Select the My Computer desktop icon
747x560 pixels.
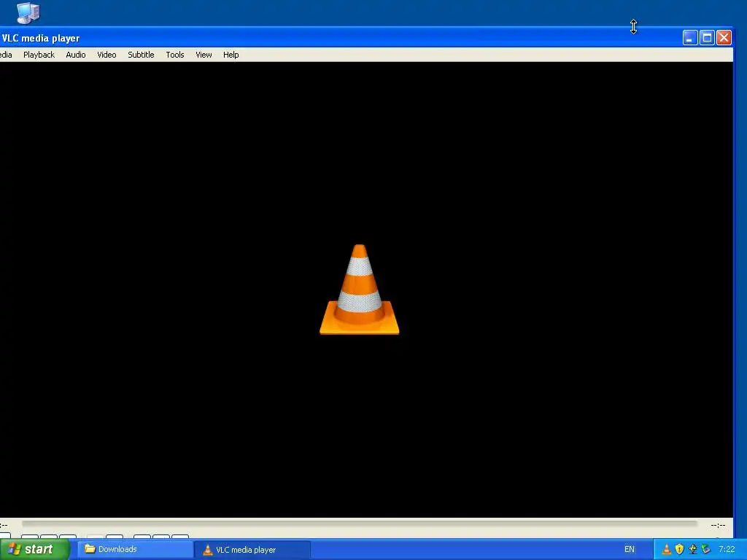(x=28, y=12)
